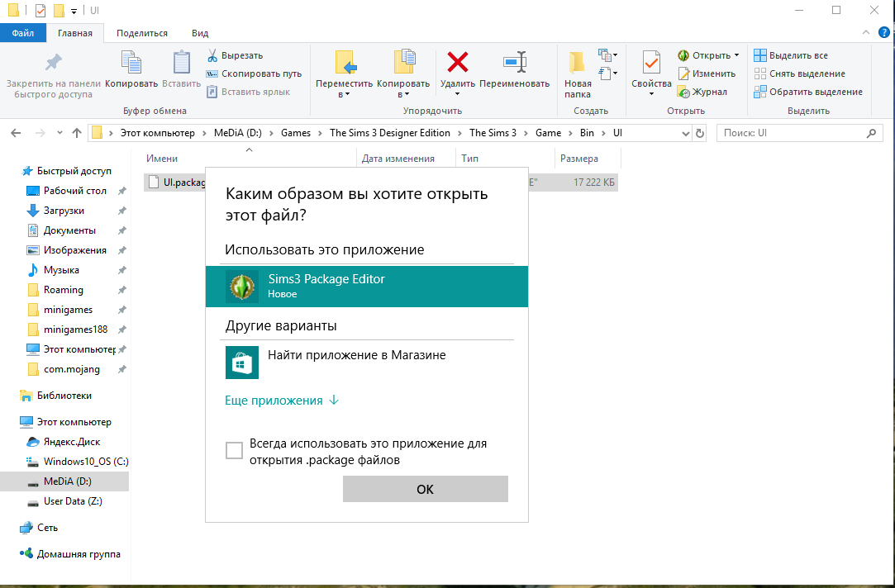Open the minigames188 folder
The width and height of the screenshot is (895, 588).
(x=68, y=330)
